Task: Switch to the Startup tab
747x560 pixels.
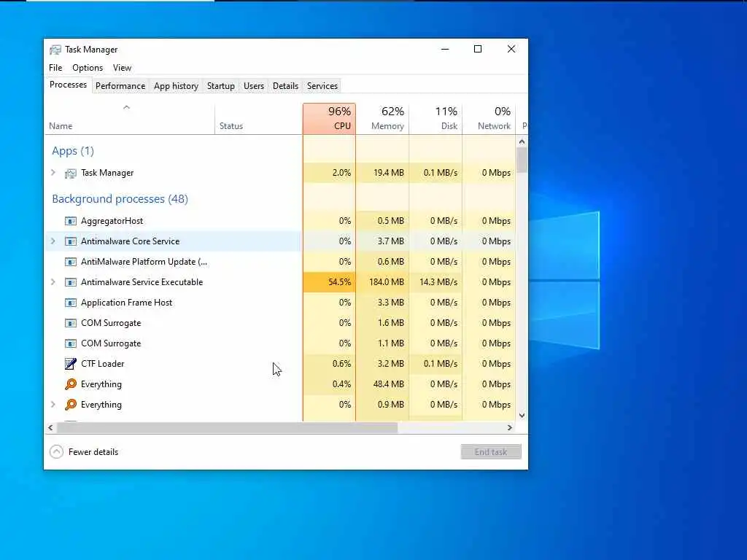Action: pos(220,86)
